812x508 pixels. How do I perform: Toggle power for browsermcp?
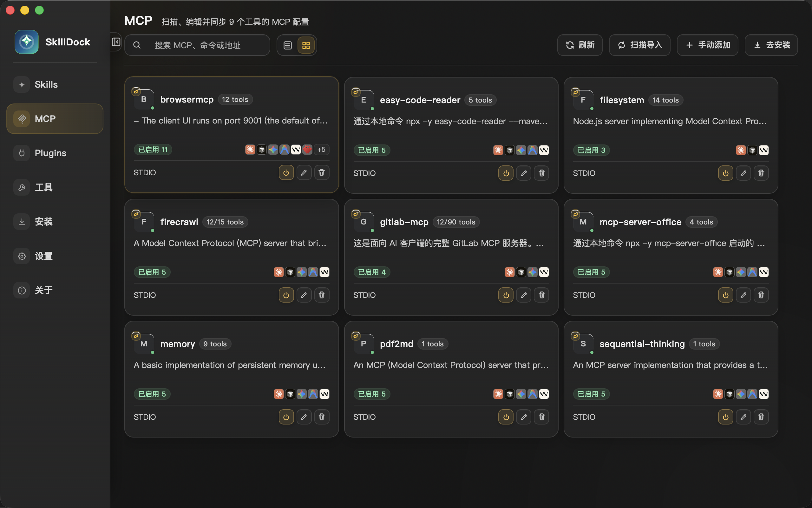pyautogui.click(x=286, y=172)
